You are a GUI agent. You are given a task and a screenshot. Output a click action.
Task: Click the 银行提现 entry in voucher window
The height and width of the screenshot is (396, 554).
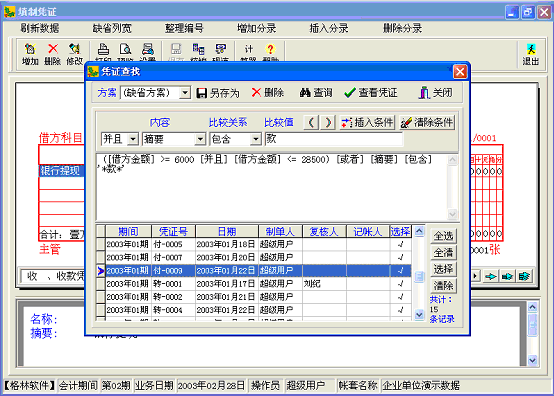click(x=61, y=171)
